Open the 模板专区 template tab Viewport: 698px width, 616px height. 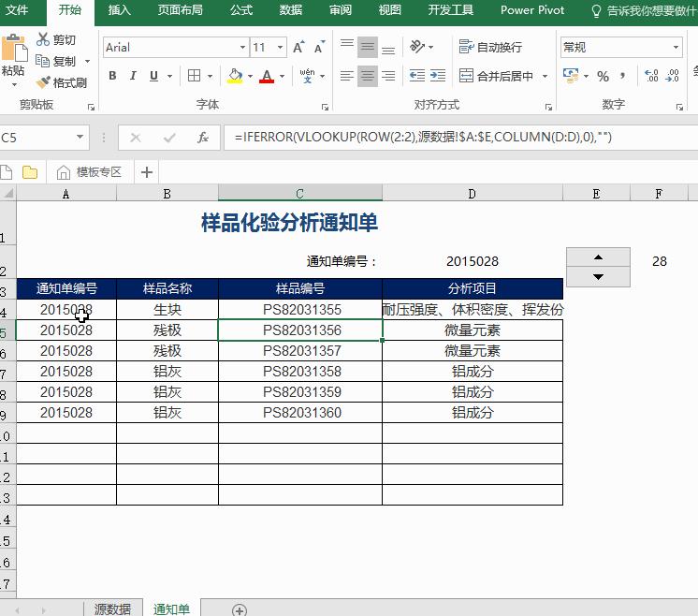90,172
